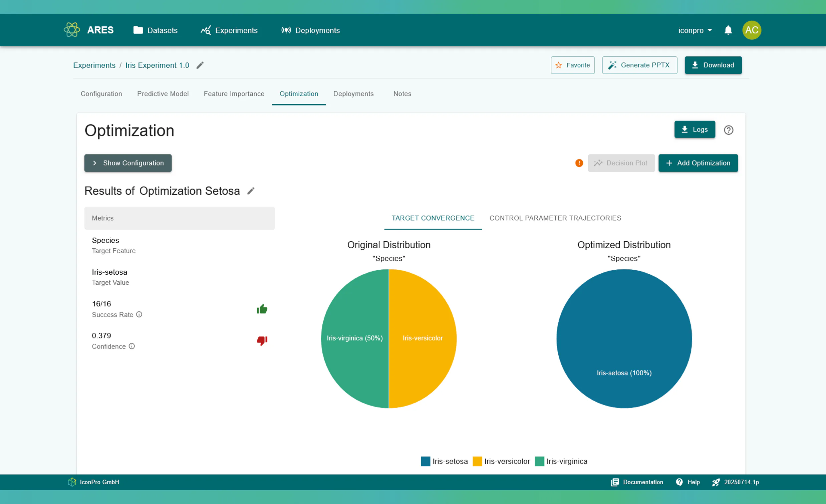This screenshot has height=504, width=826.
Task: Select the Target Convergence tab
Action: pos(433,218)
